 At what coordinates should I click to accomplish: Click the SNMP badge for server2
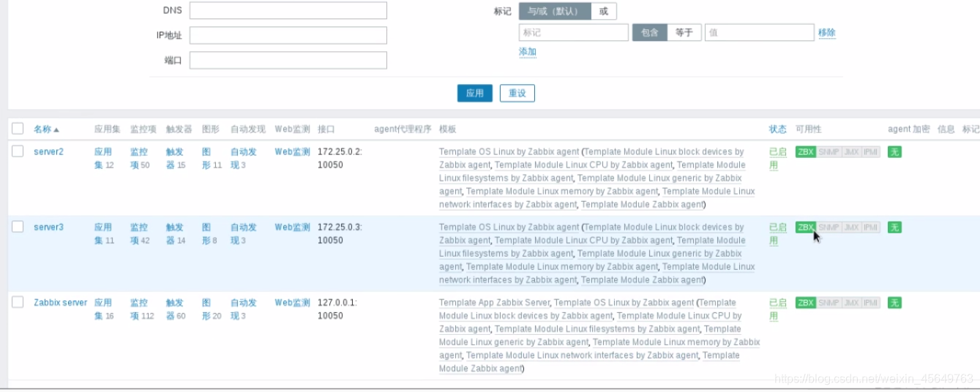[828, 151]
